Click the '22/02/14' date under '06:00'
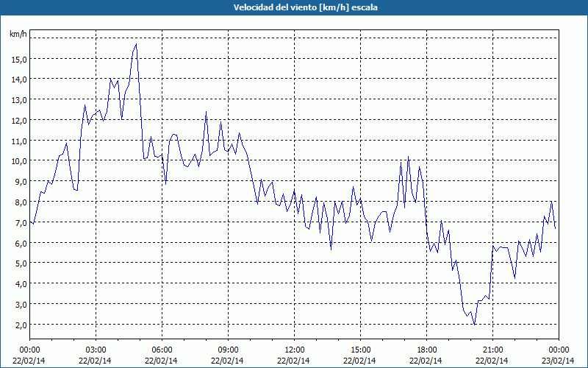 click(162, 361)
